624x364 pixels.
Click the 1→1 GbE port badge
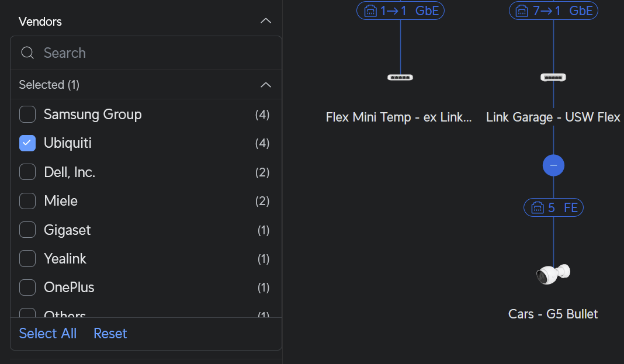pos(400,11)
